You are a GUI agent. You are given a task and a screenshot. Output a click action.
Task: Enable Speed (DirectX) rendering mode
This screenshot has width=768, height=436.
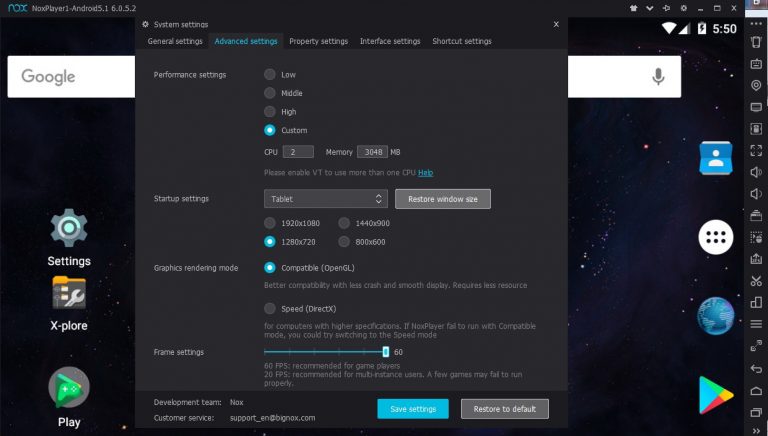click(270, 309)
